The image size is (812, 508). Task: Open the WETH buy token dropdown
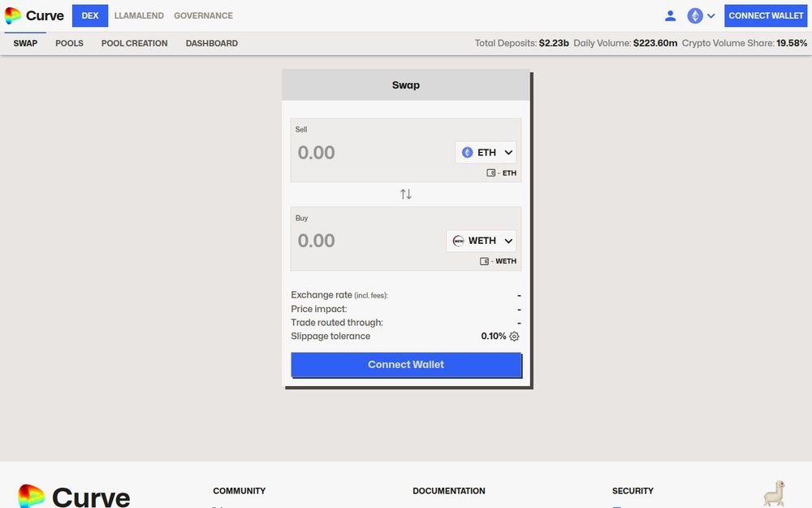pos(481,241)
